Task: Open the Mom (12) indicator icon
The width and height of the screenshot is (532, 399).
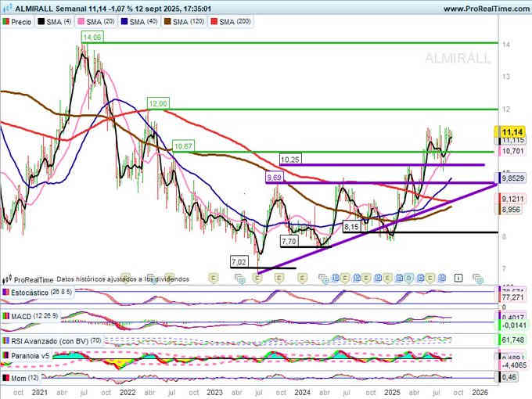Action: point(5,378)
